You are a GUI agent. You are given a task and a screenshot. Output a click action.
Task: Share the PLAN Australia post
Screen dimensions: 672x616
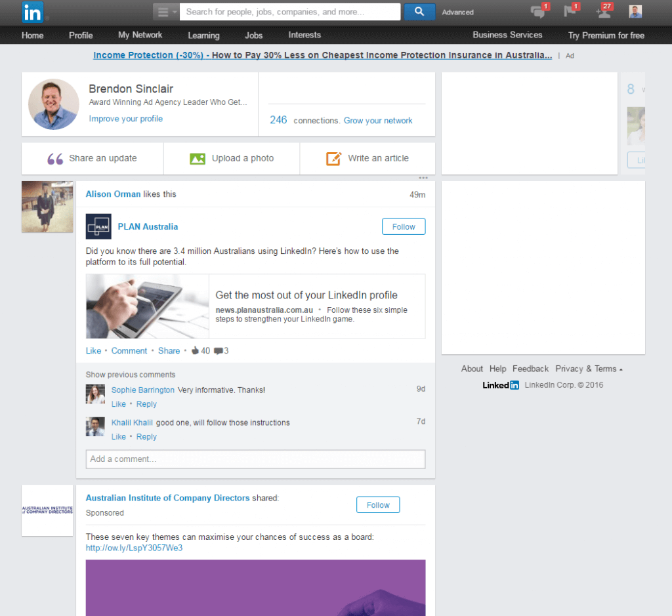pyautogui.click(x=169, y=351)
